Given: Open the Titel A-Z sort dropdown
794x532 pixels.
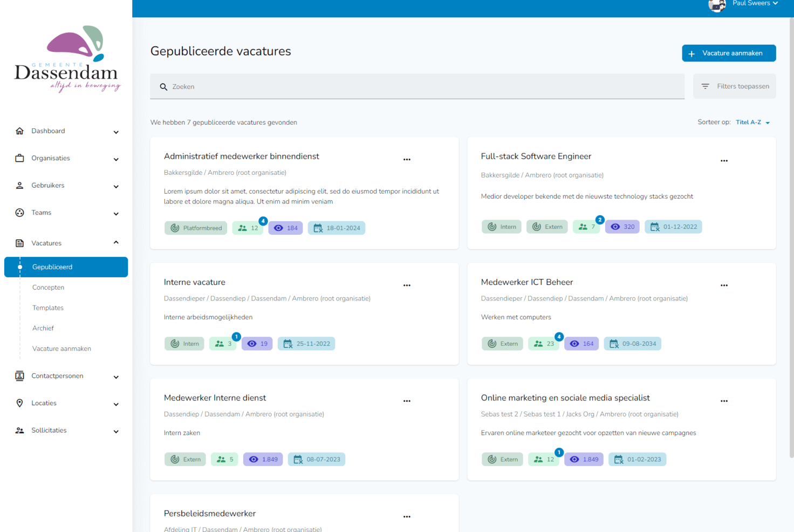Looking at the screenshot, I should (752, 122).
